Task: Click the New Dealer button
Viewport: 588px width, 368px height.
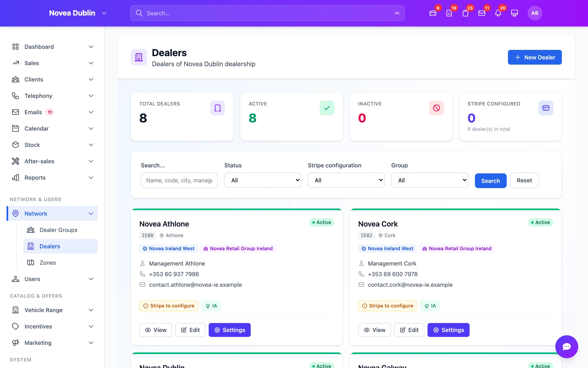Action: point(535,57)
